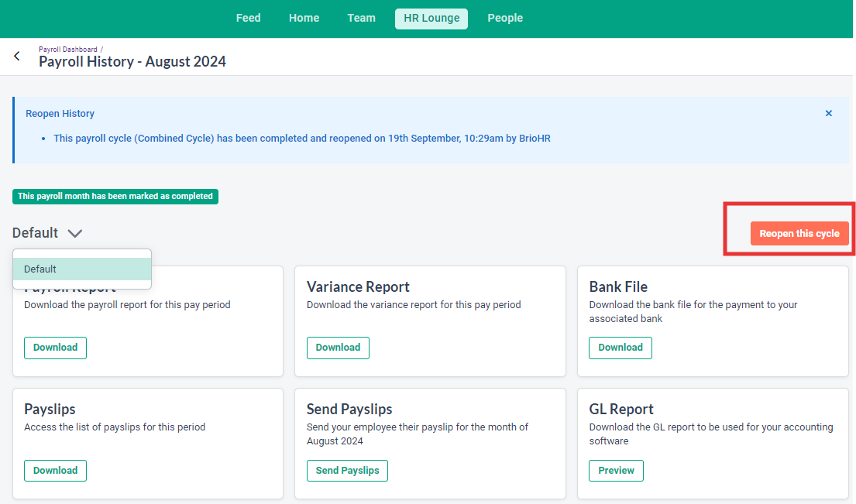This screenshot has height=504, width=856.
Task: Click Reopen this cycle
Action: [799, 233]
